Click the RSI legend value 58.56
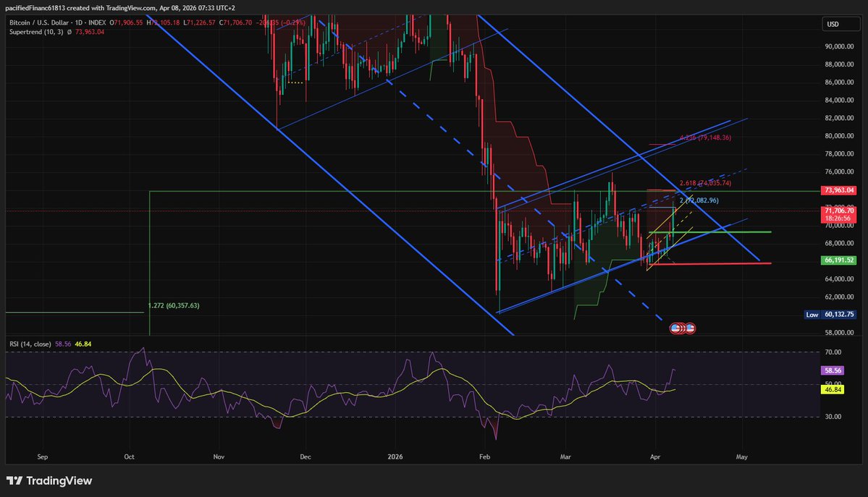This screenshot has height=497, width=868. point(63,344)
